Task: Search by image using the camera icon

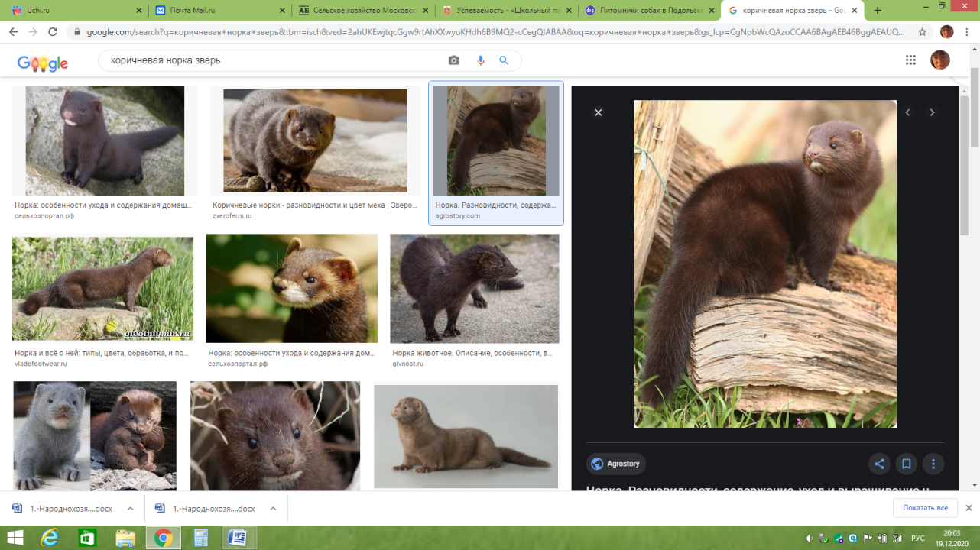Action: point(454,60)
